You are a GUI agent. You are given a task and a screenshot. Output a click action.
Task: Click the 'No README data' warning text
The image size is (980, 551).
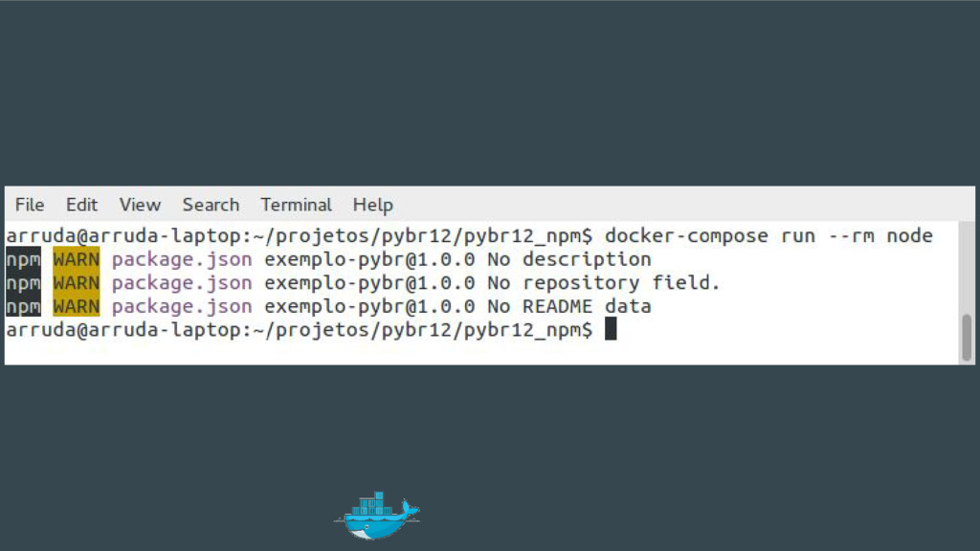(569, 306)
